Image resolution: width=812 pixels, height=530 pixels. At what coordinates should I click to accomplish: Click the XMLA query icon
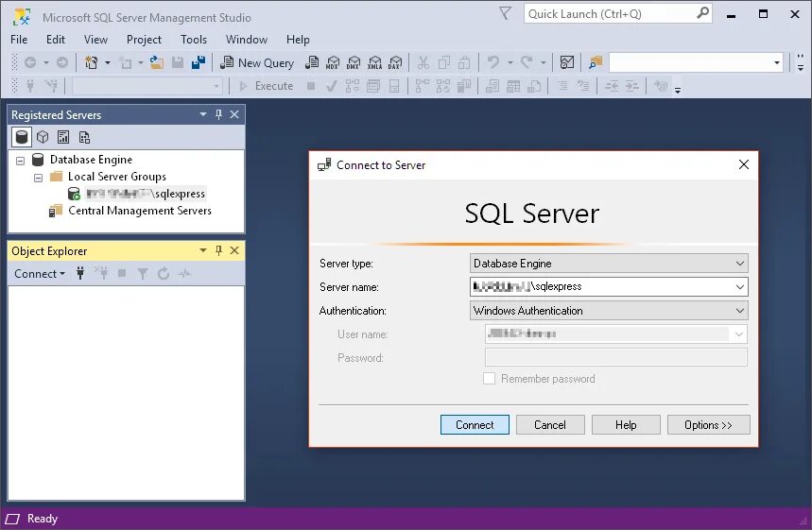(x=374, y=62)
